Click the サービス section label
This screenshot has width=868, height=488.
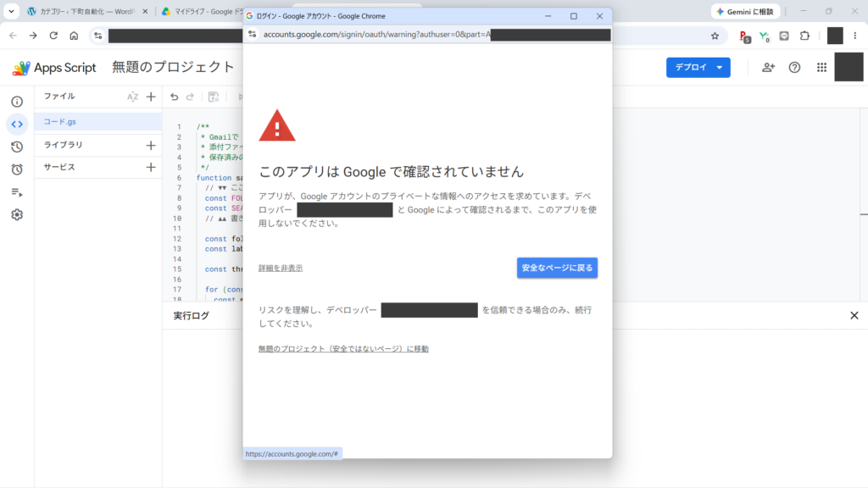(59, 167)
